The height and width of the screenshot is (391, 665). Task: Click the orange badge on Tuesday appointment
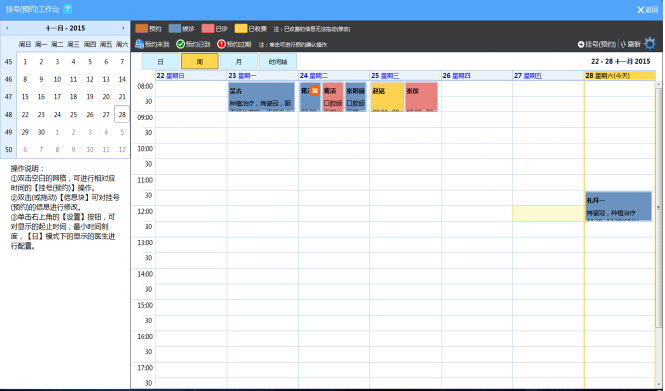point(315,90)
